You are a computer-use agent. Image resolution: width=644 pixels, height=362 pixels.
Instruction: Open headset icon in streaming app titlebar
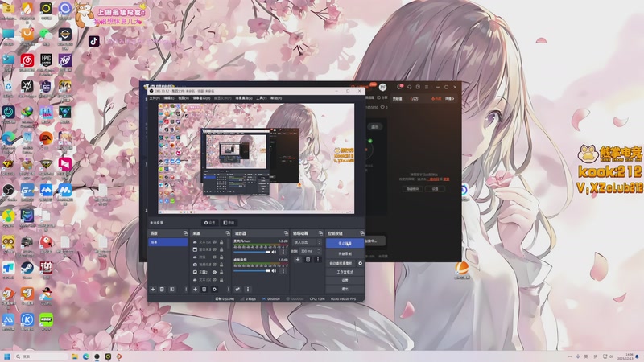pos(409,87)
